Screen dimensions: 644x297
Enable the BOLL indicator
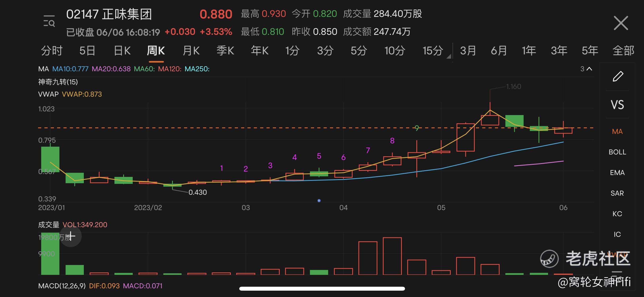pos(617,152)
